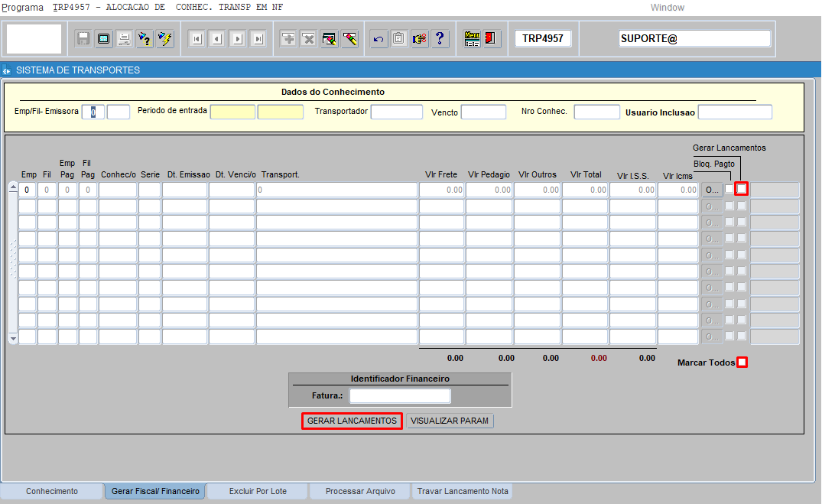Select the Gerar Fiscal/ Financeiro tab

[x=155, y=492]
